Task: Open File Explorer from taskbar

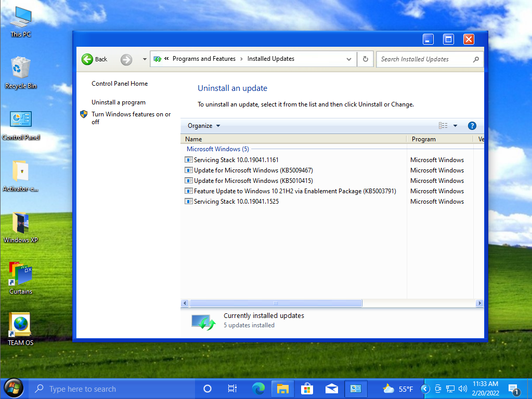Action: pos(282,389)
